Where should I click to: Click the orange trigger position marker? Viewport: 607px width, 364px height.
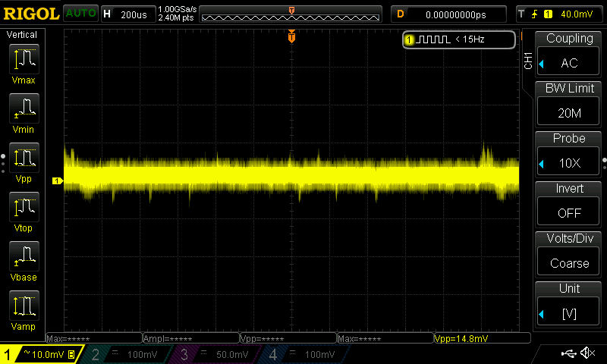tap(291, 37)
